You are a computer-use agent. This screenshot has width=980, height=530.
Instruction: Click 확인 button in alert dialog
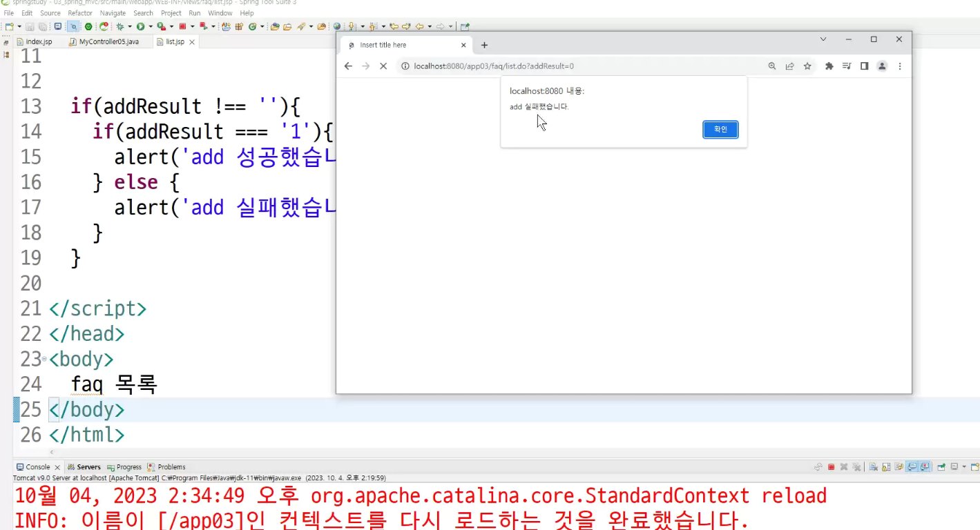point(720,130)
